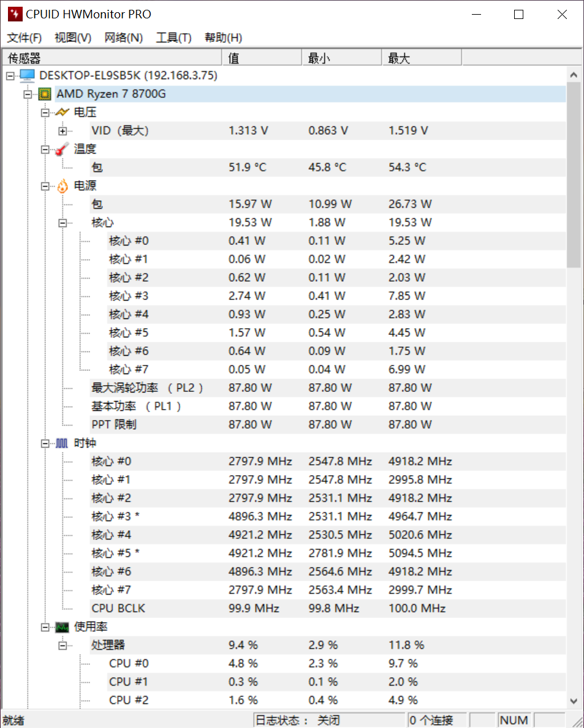Viewport: 584px width, 728px height.
Task: Click the utilization graph icon beside 使用率
Action: [63, 627]
